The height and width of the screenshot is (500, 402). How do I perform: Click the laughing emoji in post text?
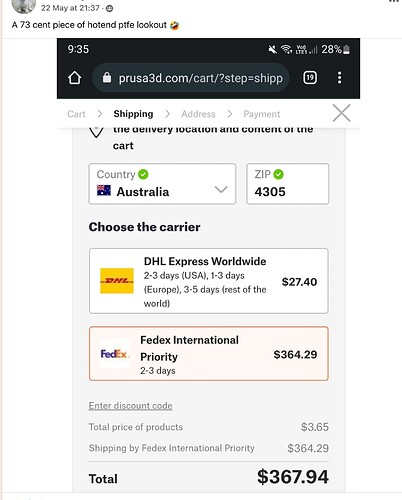(x=174, y=25)
